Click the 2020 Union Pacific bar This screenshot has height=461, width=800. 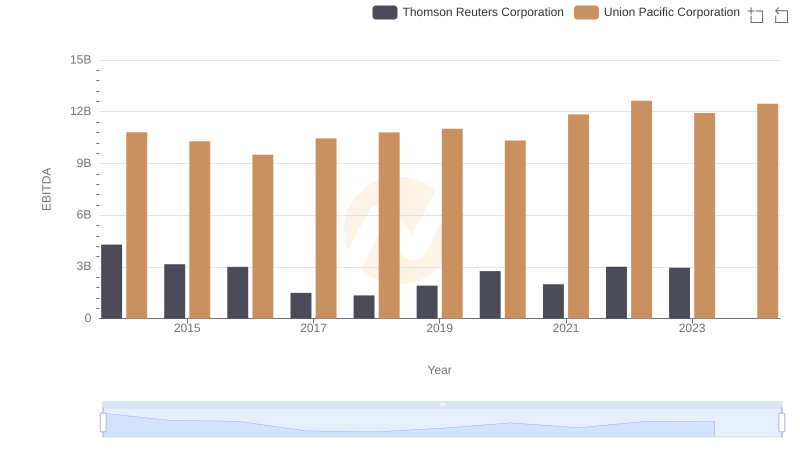tap(515, 229)
